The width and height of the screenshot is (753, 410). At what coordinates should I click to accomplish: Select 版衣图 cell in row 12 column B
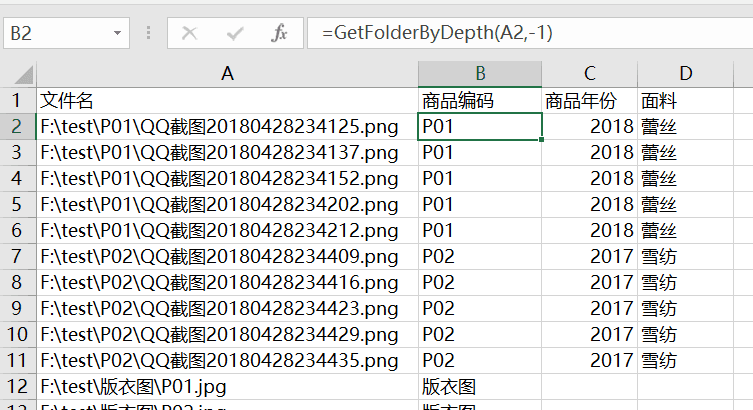click(480, 386)
